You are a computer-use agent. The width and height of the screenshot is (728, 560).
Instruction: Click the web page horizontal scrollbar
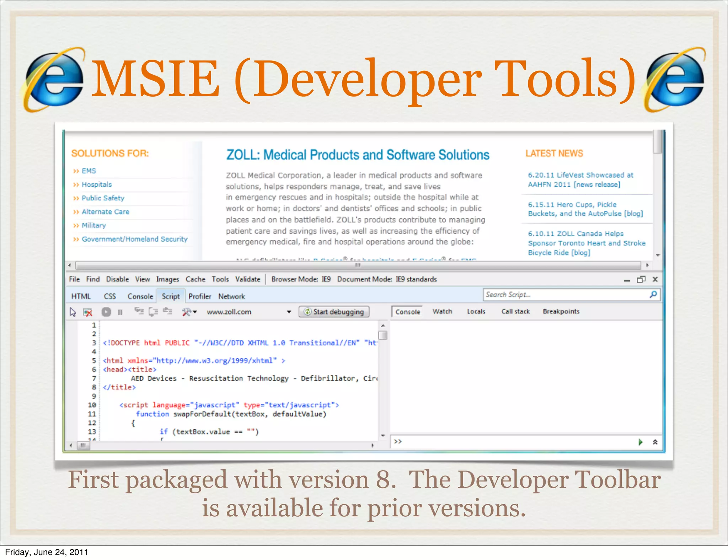point(358,265)
